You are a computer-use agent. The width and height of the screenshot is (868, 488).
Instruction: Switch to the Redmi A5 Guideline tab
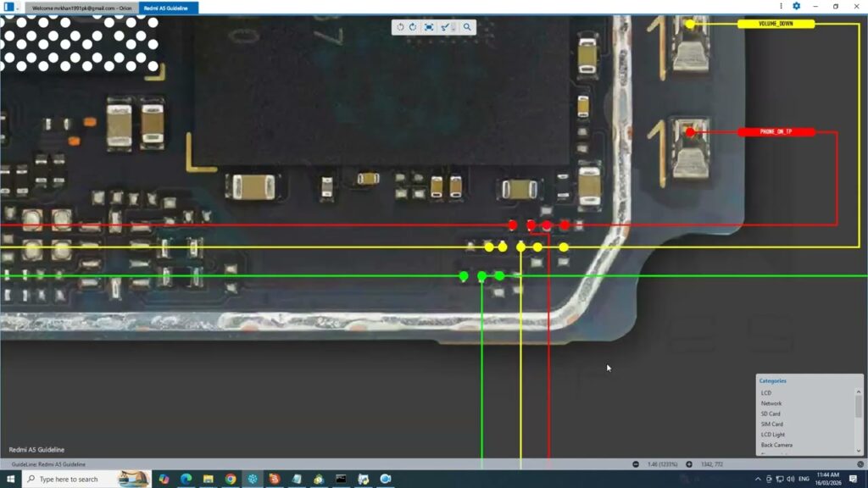click(x=168, y=8)
